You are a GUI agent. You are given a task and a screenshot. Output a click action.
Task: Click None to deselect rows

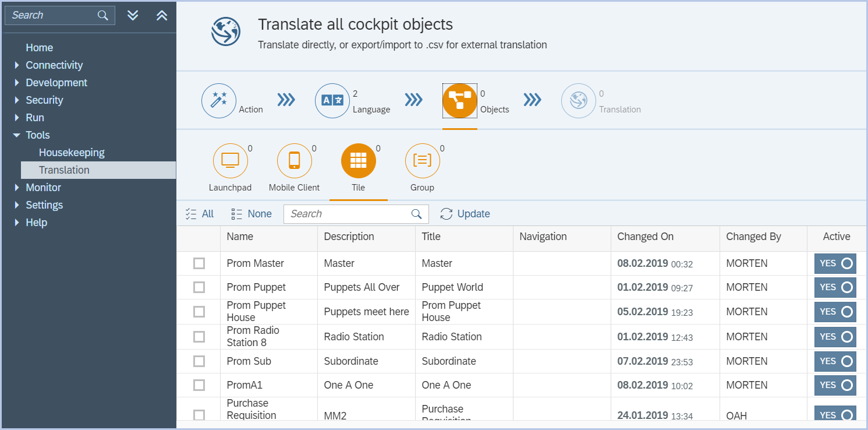[251, 213]
